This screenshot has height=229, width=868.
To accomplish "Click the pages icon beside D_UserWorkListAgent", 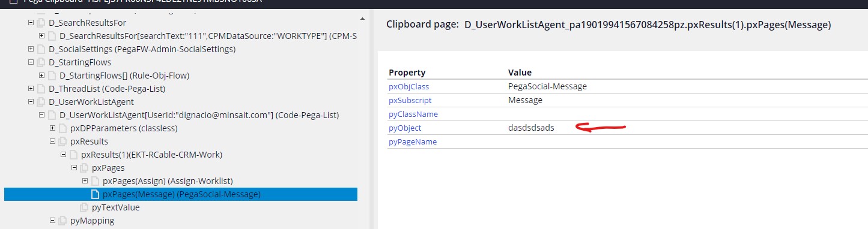I will click(x=41, y=102).
